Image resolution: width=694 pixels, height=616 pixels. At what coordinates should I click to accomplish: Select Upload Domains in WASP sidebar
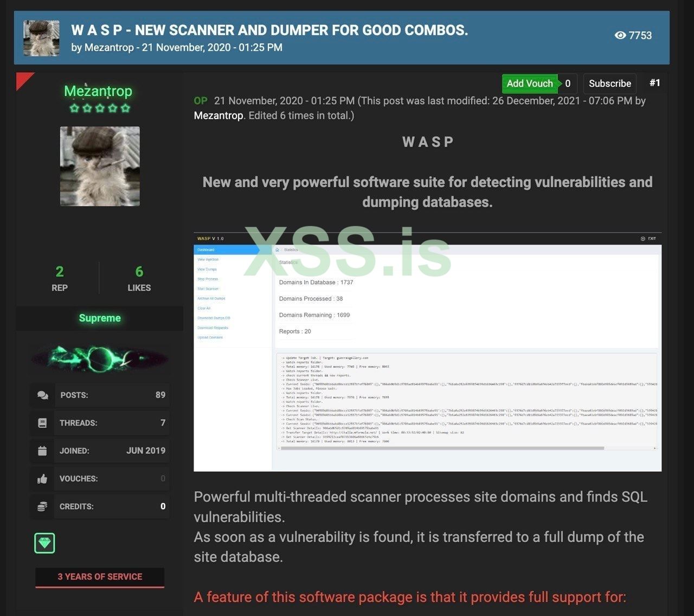click(210, 338)
